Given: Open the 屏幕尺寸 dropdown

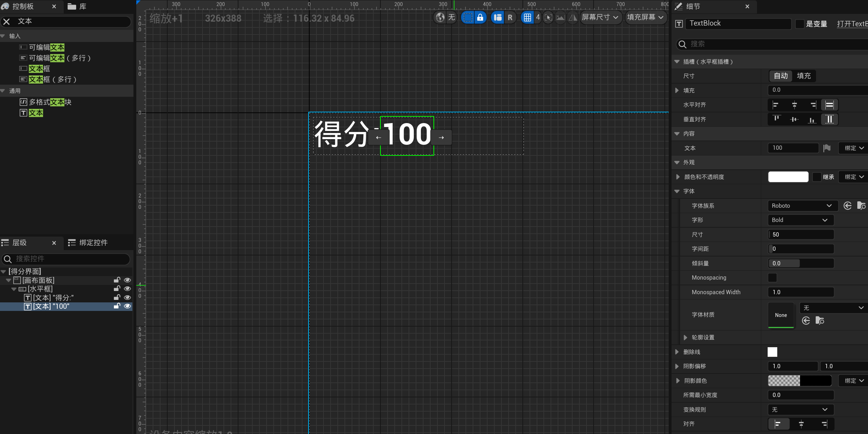Looking at the screenshot, I should click(600, 17).
